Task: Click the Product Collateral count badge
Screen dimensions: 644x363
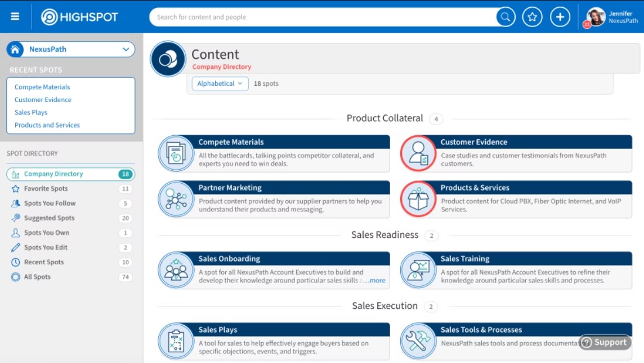Action: pos(436,119)
